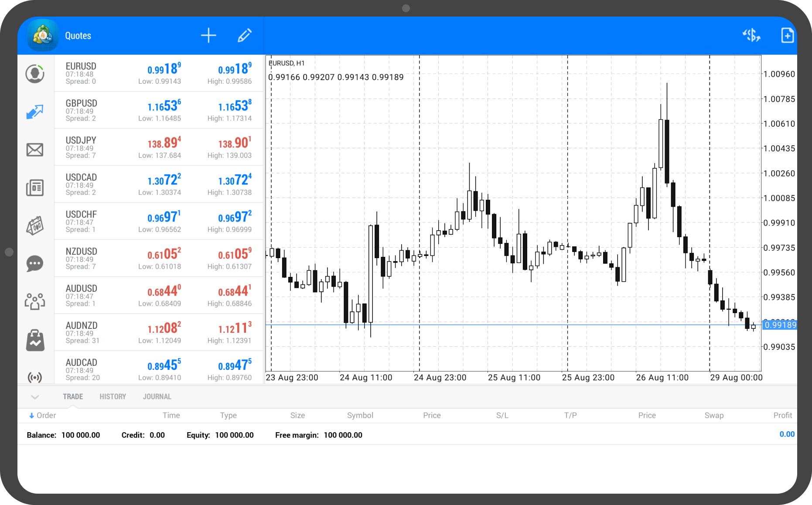Switch to the JOURNAL tab

[x=157, y=397]
